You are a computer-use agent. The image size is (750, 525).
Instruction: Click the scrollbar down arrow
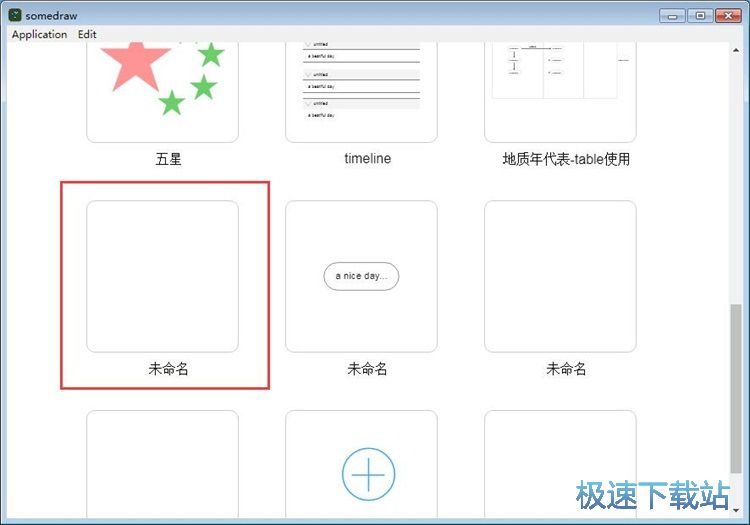point(736,510)
